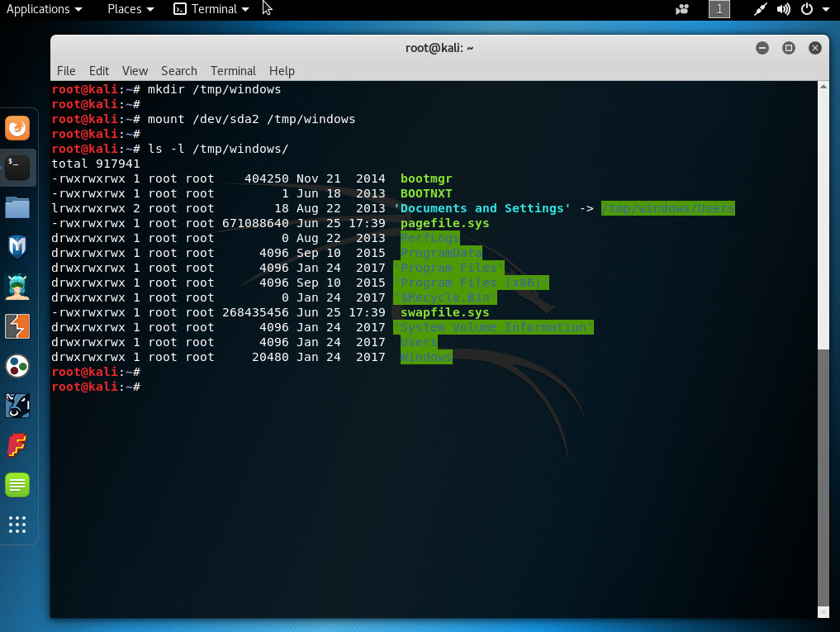This screenshot has height=632, width=840.
Task: Launch the red F Faraday icon
Action: 17,445
